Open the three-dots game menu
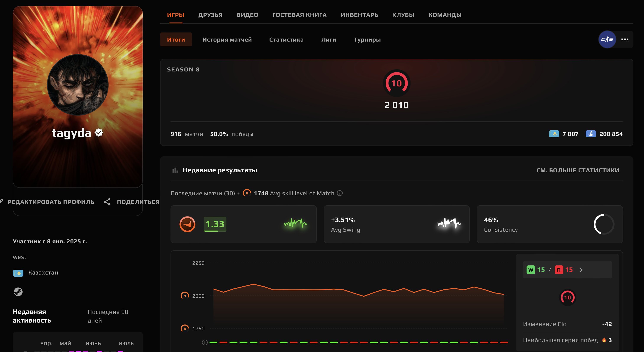Screen dimensions: 644x352 [625, 39]
